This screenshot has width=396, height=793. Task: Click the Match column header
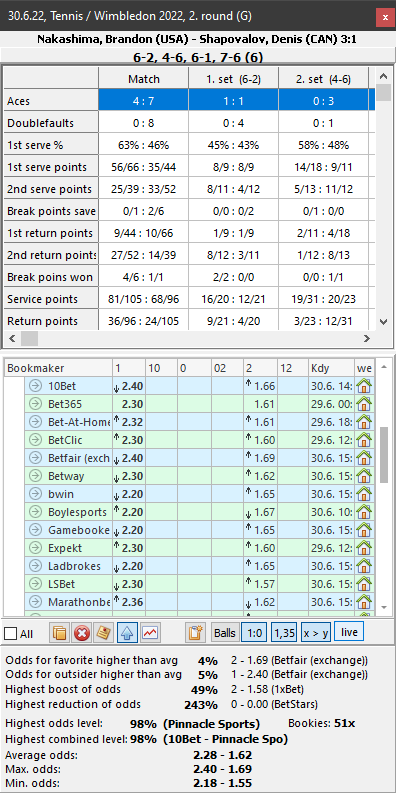point(144,79)
